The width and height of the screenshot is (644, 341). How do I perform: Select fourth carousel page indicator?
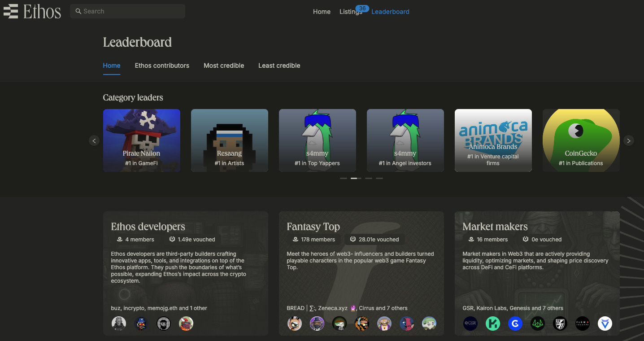(x=379, y=178)
